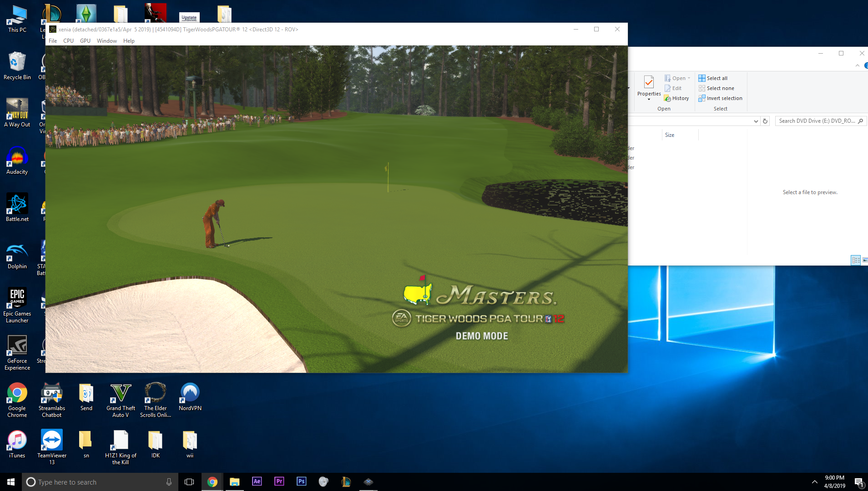Viewport: 868px width, 491px height.
Task: Click Open in File Explorer ribbon
Action: (x=675, y=78)
